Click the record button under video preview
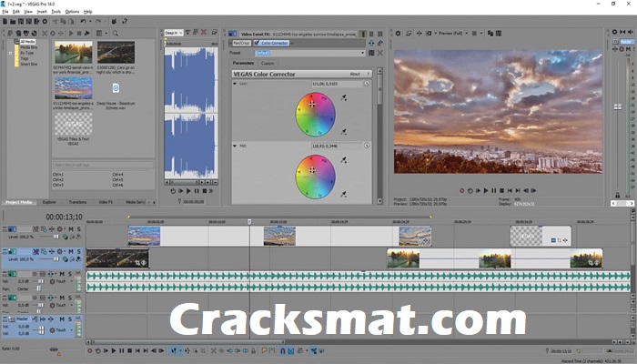The height and width of the screenshot is (364, 637). [462, 190]
